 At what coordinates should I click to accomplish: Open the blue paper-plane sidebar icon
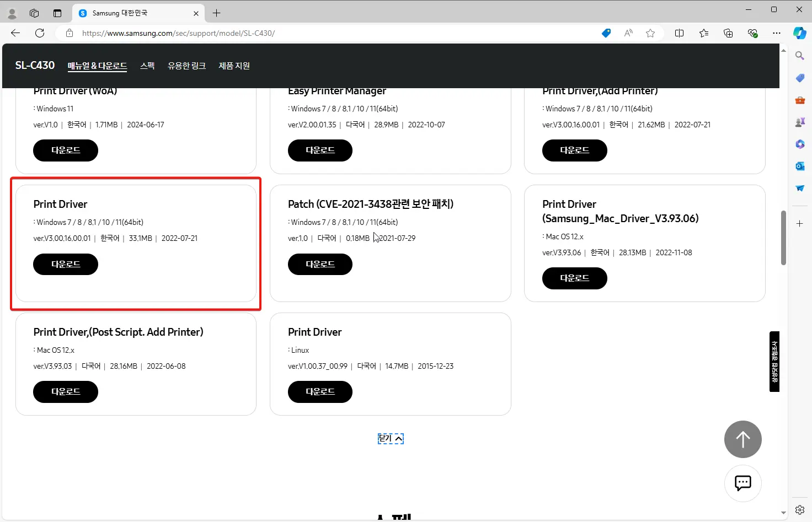coord(800,188)
